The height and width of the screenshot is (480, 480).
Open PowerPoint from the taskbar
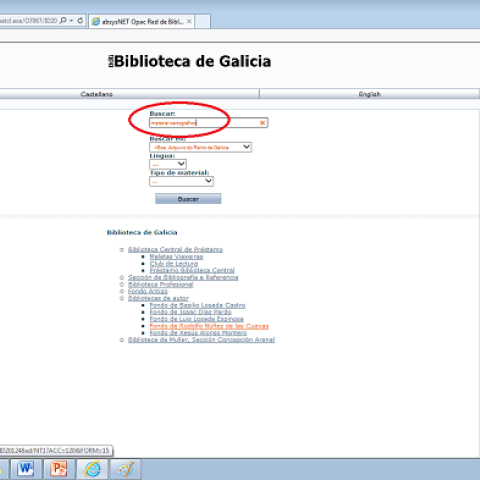click(59, 469)
